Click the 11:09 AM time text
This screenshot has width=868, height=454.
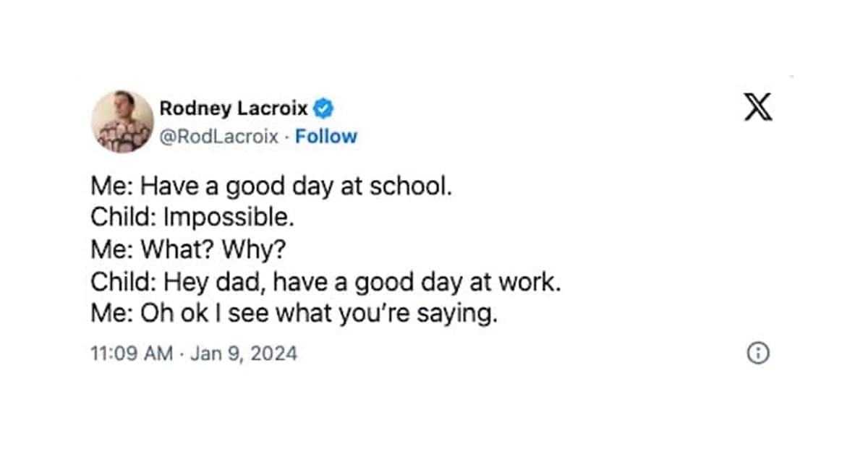tap(132, 354)
